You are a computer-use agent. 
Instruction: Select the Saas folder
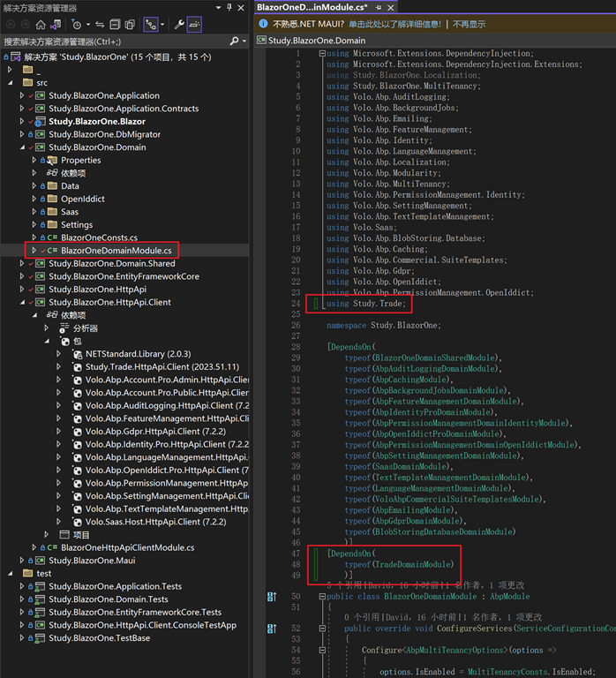(x=70, y=212)
